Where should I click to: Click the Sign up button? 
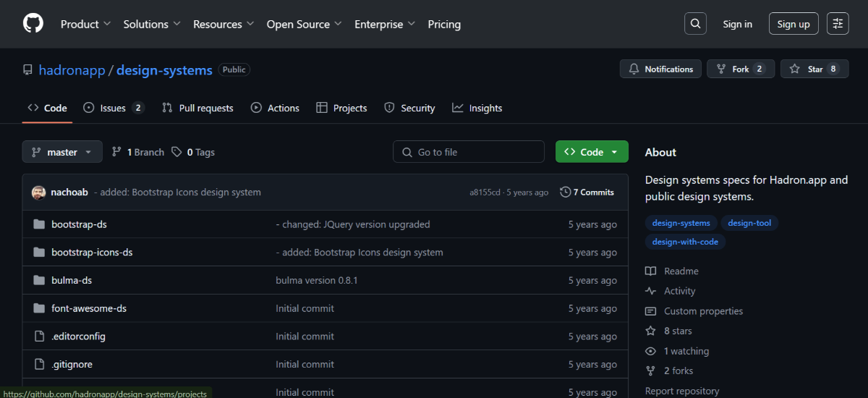coord(793,24)
